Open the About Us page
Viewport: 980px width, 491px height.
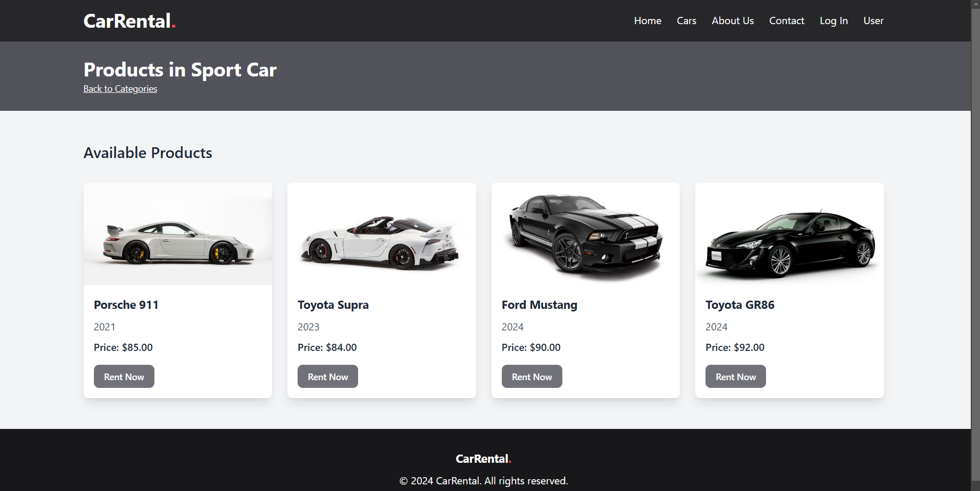click(733, 21)
